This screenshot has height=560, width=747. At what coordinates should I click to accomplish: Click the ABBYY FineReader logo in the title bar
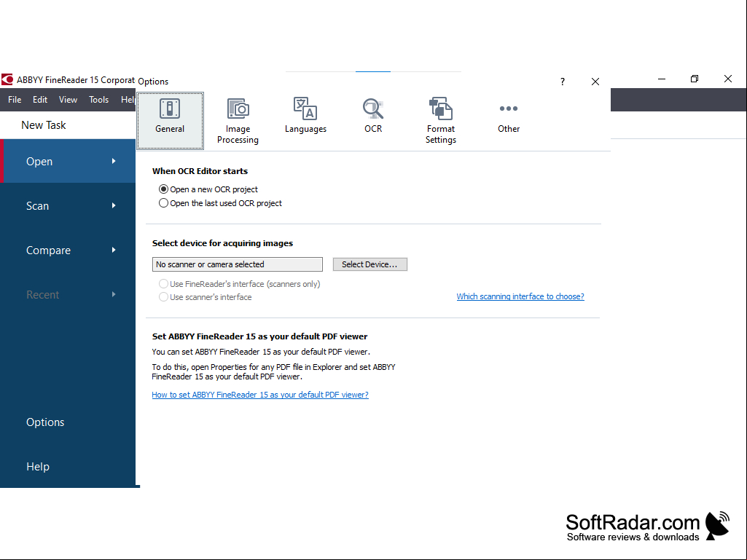(x=7, y=79)
